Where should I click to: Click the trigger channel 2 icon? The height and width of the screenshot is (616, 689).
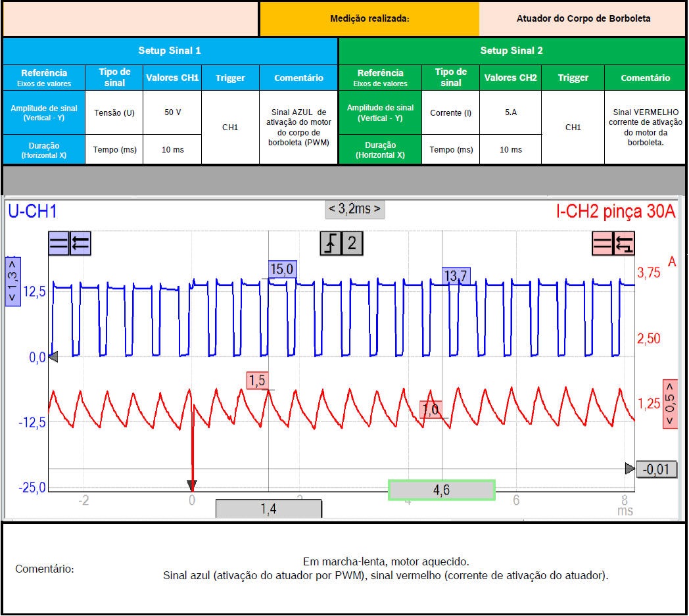[x=352, y=243]
